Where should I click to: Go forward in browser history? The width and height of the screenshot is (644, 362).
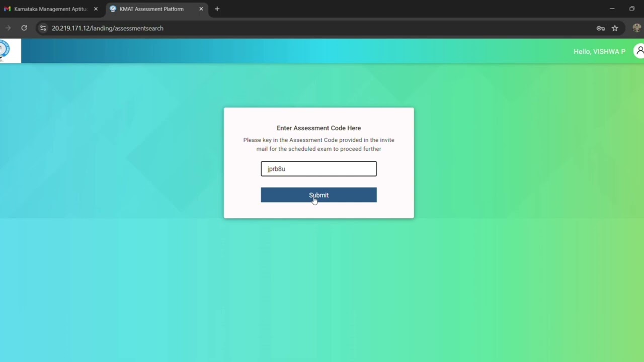point(8,28)
